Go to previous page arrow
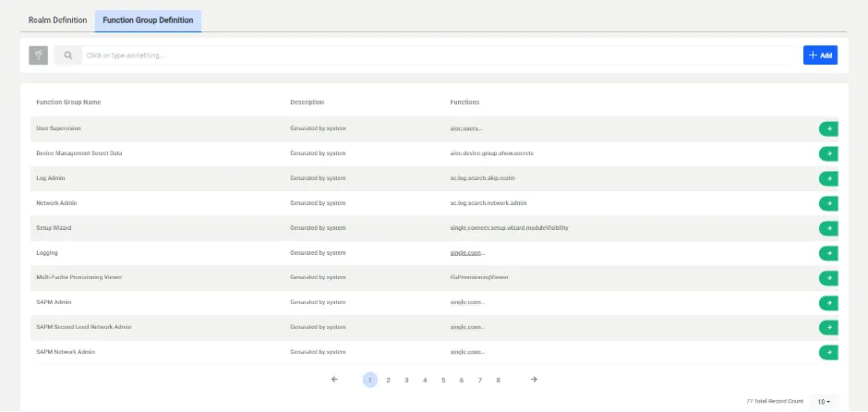The height and width of the screenshot is (412, 868). [334, 380]
